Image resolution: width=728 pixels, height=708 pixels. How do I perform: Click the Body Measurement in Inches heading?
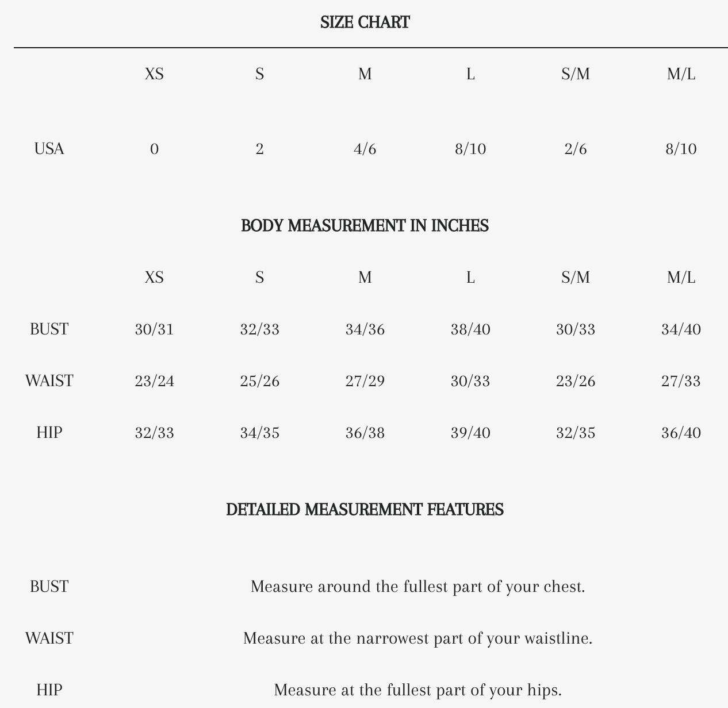point(365,226)
